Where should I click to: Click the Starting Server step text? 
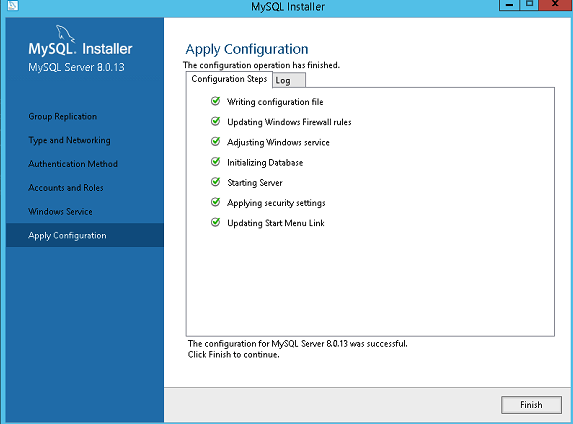click(x=255, y=183)
